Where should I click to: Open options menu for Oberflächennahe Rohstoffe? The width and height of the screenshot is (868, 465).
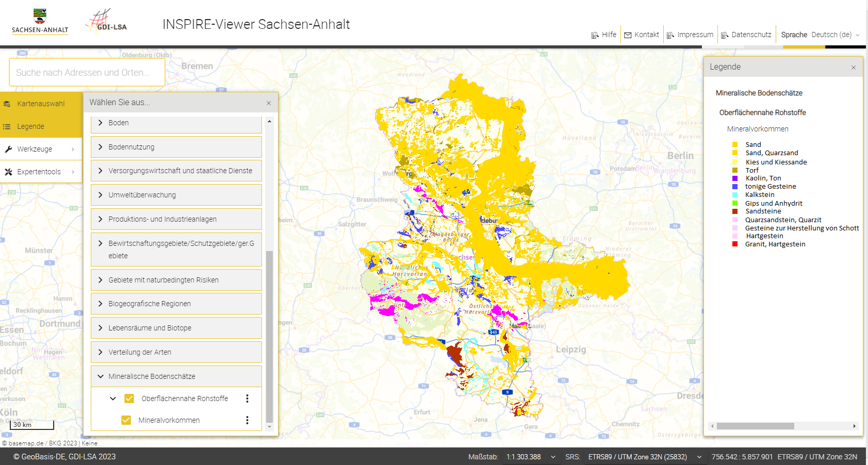click(247, 398)
